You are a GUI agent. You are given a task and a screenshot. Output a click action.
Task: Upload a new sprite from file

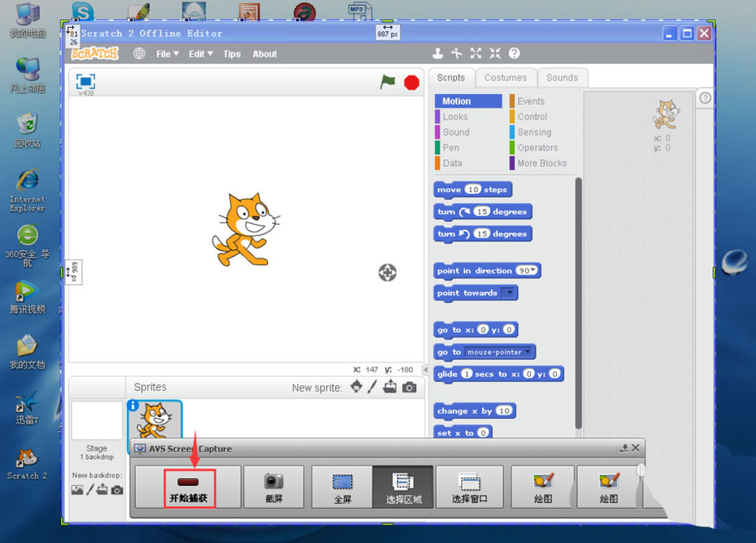pos(390,386)
